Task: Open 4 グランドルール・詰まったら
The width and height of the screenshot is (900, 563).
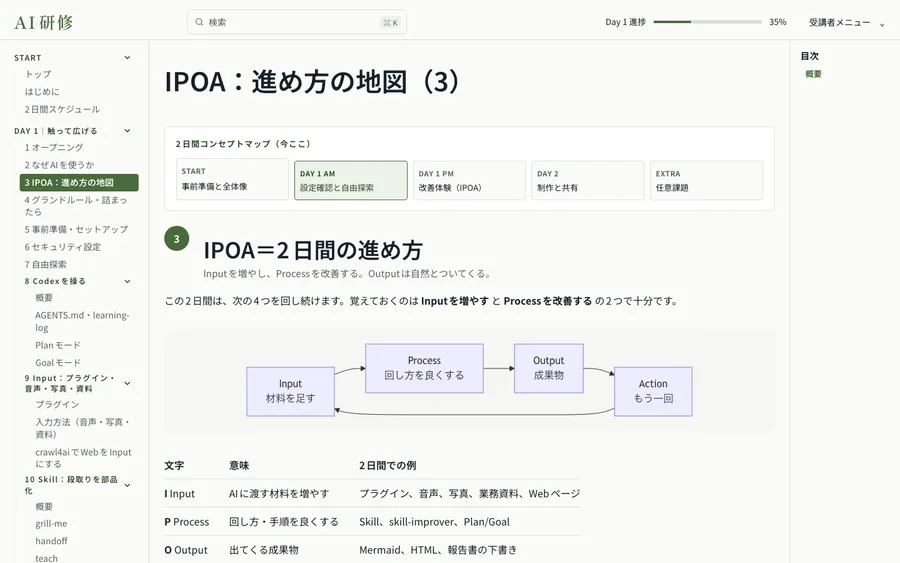Action: pos(76,205)
